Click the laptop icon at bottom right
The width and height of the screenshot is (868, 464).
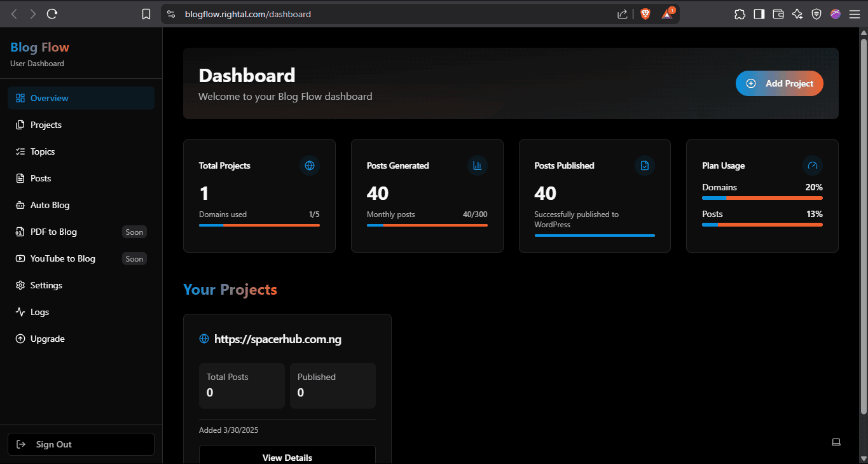(x=836, y=442)
